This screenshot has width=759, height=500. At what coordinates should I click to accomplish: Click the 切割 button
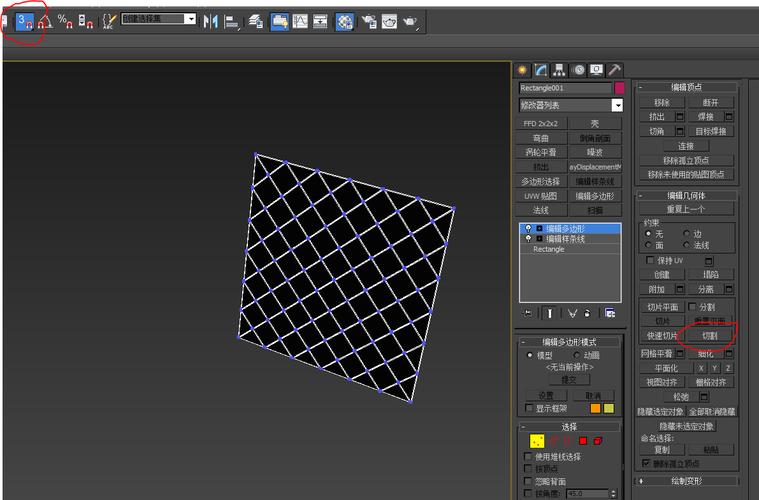(x=709, y=336)
